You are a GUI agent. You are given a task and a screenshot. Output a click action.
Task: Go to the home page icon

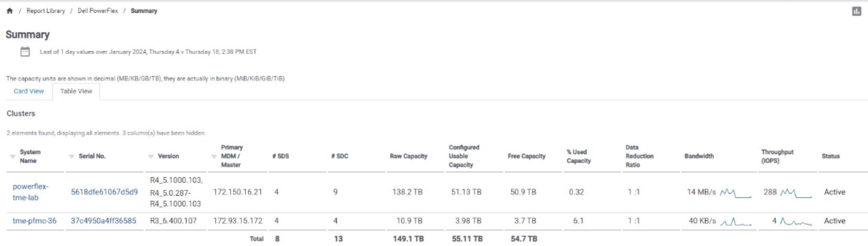click(9, 10)
